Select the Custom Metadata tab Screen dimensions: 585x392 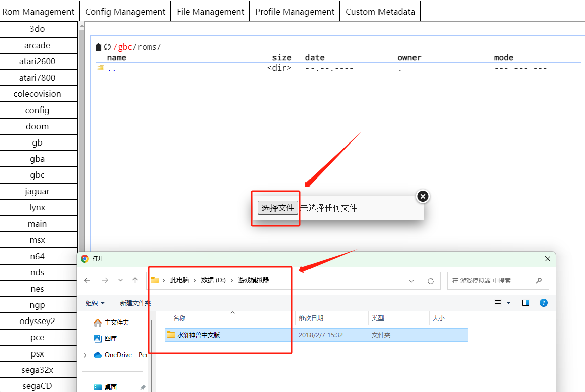tap(380, 12)
